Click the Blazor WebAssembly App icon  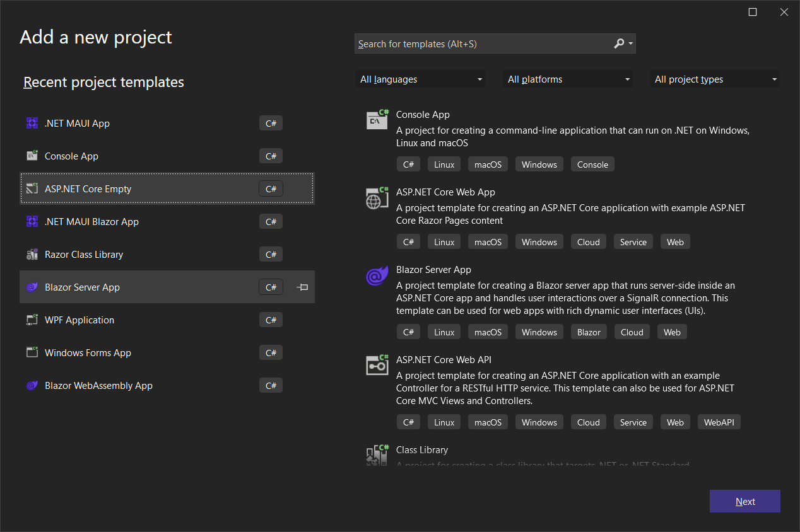pos(32,386)
